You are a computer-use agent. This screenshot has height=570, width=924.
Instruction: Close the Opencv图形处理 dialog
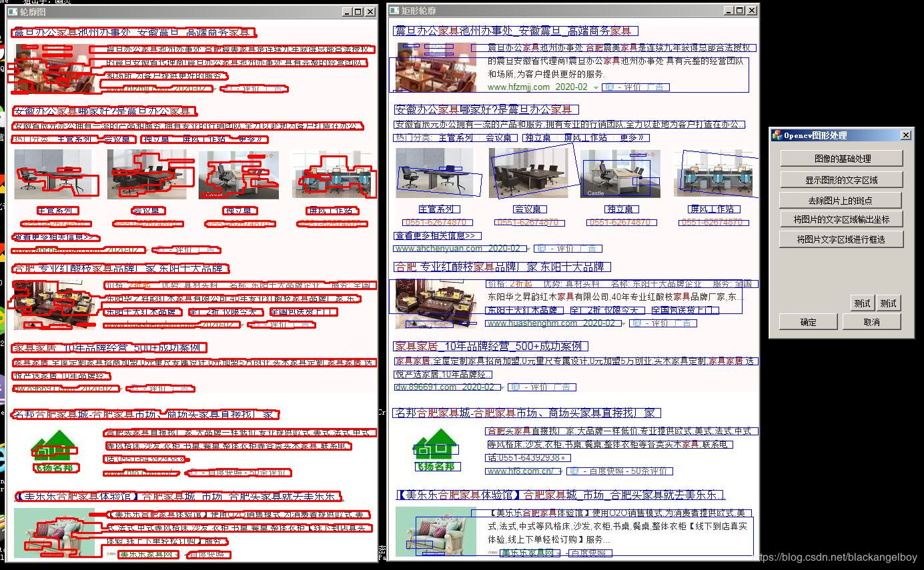905,135
